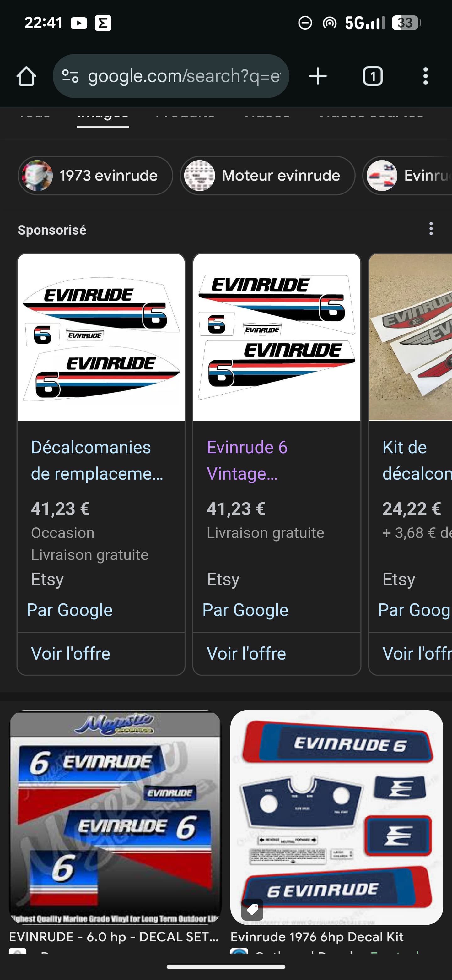452x980 pixels.
Task: Tap the Moteur evinrude chip thumbnail
Action: [200, 175]
